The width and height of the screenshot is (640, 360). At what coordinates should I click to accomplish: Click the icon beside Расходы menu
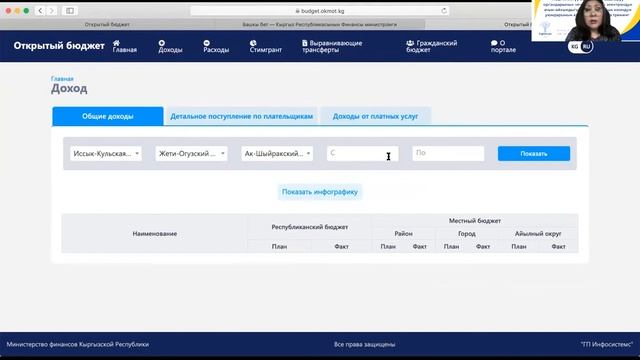(x=207, y=42)
